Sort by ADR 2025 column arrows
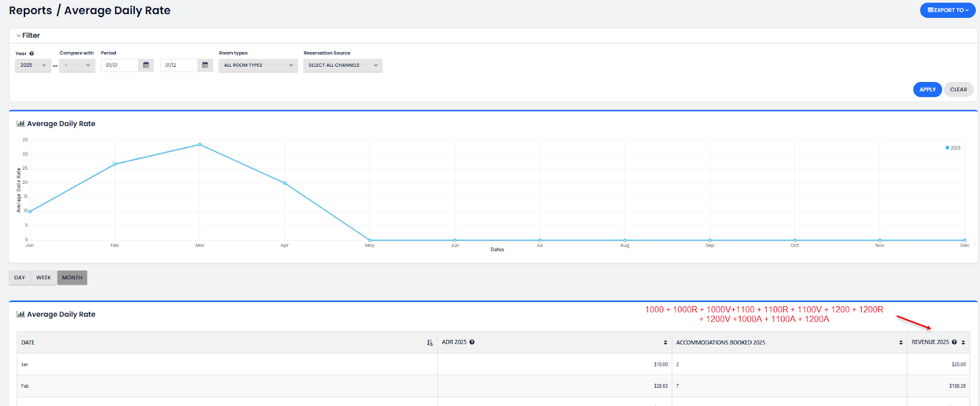Screen dimensions: 980x406 (x=665, y=342)
